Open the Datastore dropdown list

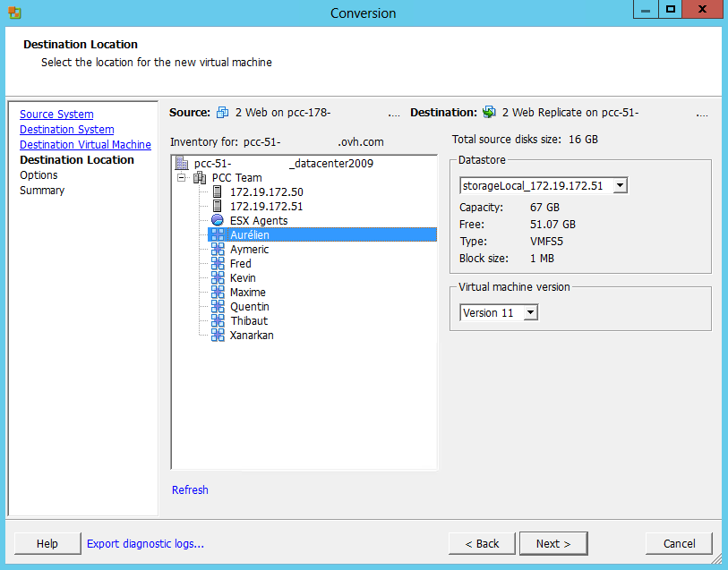click(x=621, y=186)
